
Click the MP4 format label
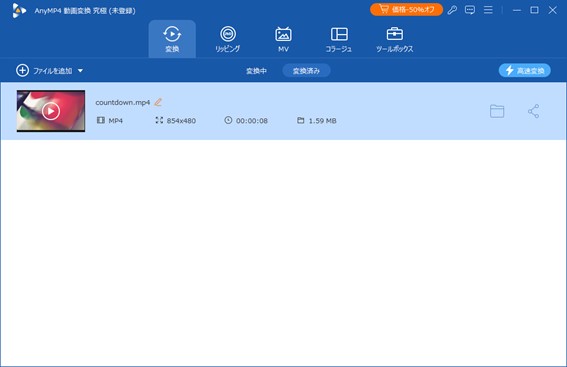coord(115,121)
